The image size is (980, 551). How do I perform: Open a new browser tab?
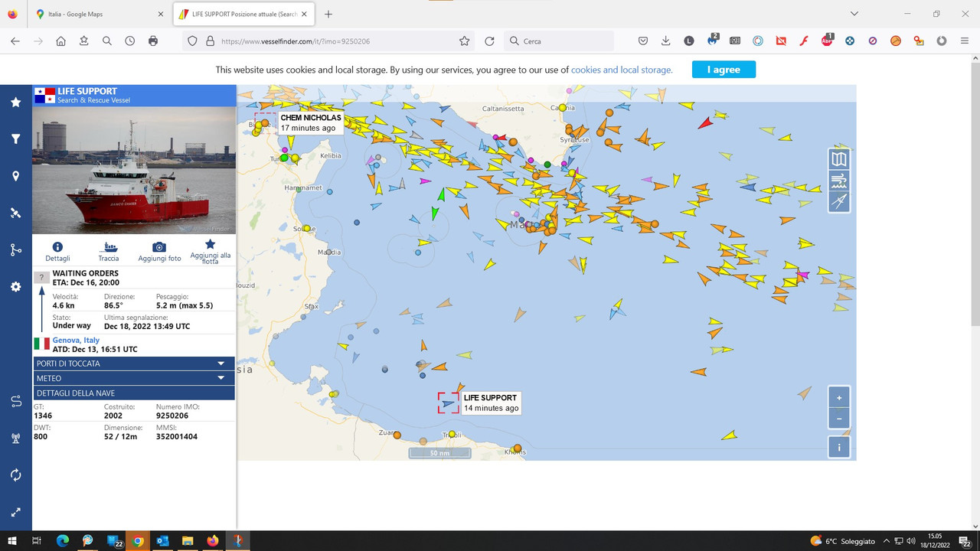328,15
